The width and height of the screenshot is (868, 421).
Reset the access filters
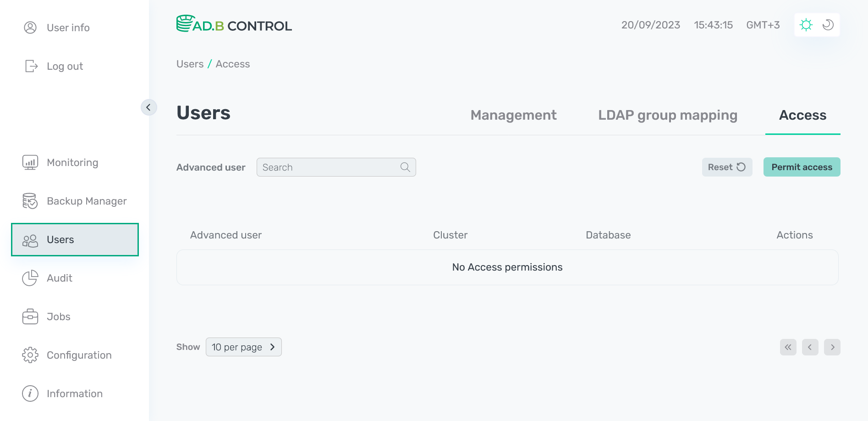click(x=727, y=167)
